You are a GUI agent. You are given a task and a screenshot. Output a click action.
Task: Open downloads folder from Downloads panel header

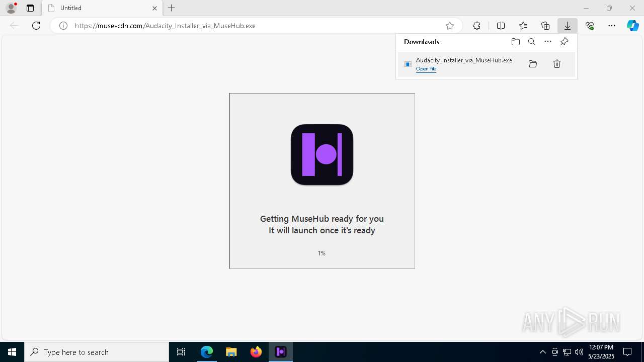(x=516, y=42)
